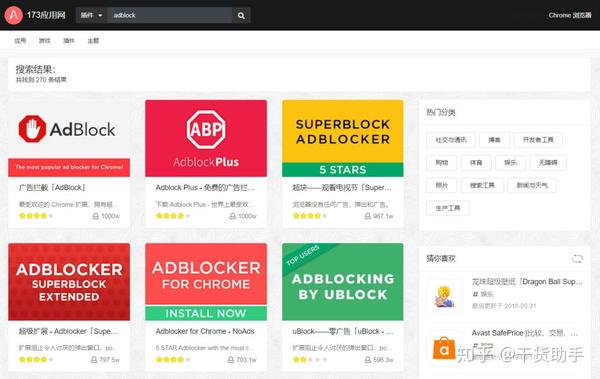Click the 共找到 270 条结果 text
Viewport: 600px width, 379px height.
tap(41, 80)
